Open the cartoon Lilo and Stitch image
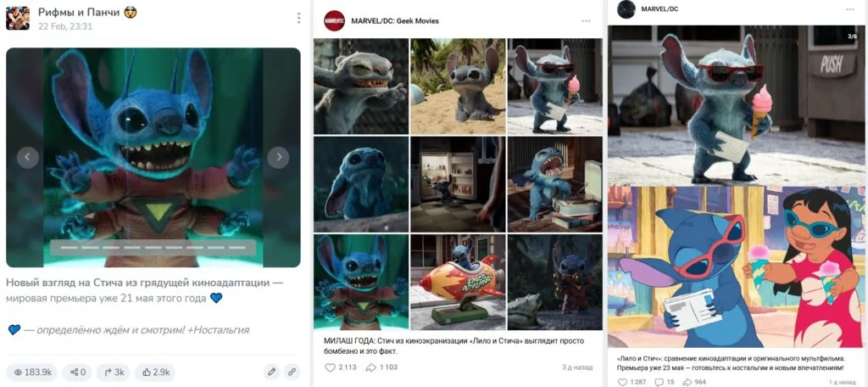 coord(737,268)
